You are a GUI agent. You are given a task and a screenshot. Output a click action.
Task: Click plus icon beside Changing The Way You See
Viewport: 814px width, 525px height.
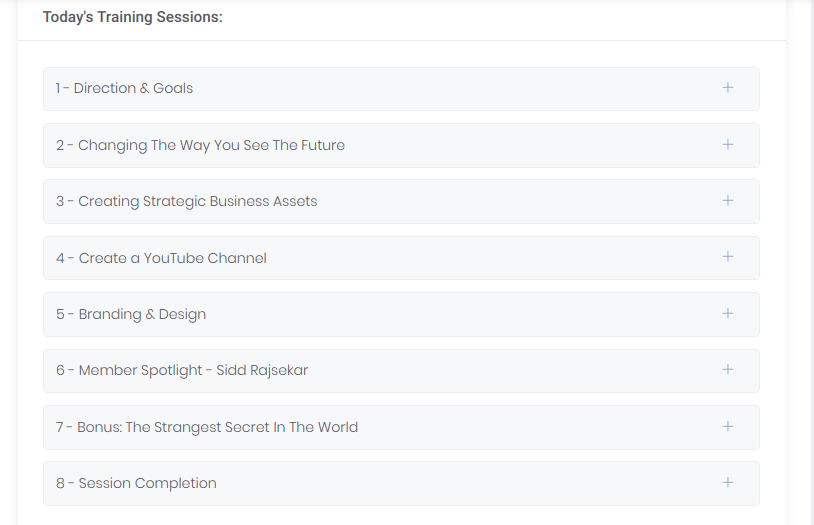tap(728, 144)
